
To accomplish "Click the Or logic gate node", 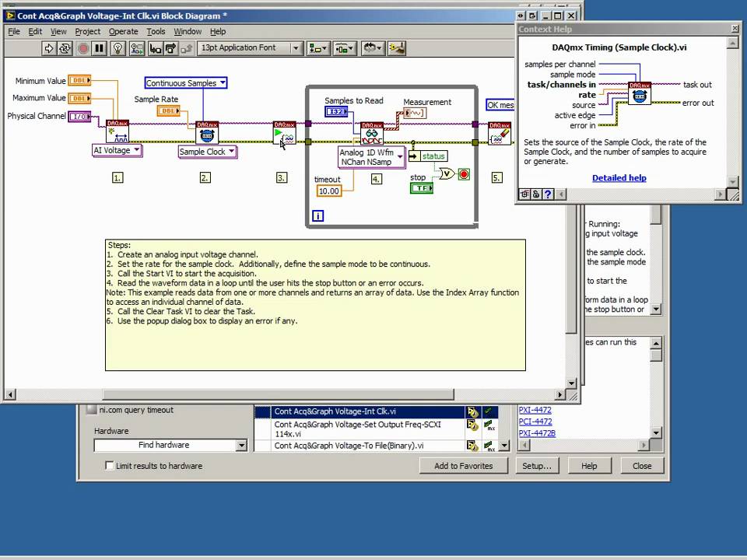I will [447, 173].
